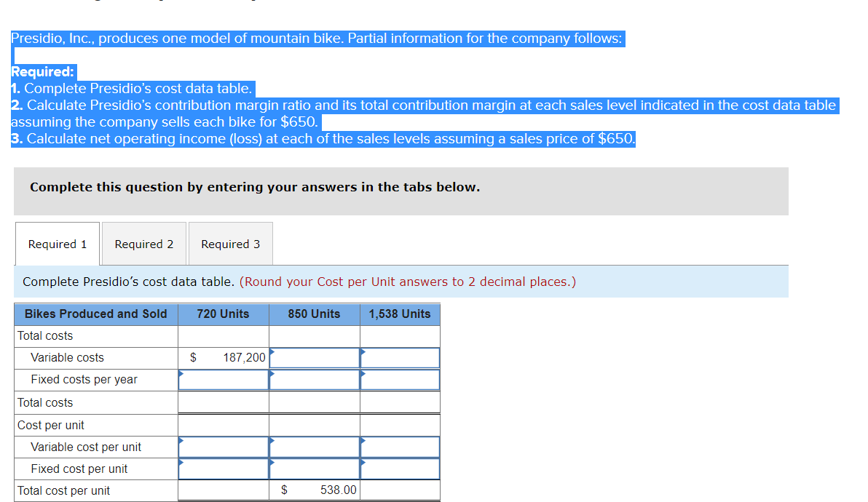Open the Required 1 tab

(58, 244)
